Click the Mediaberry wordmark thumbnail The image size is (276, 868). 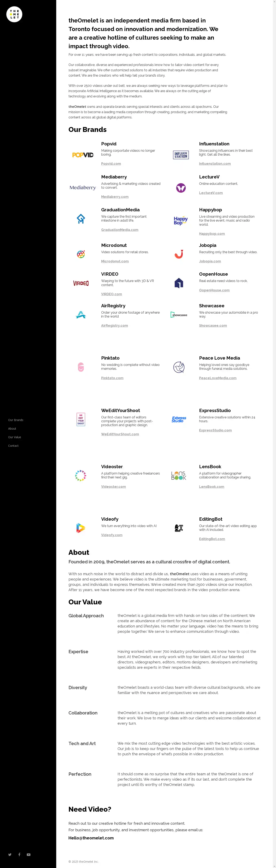pos(83,188)
